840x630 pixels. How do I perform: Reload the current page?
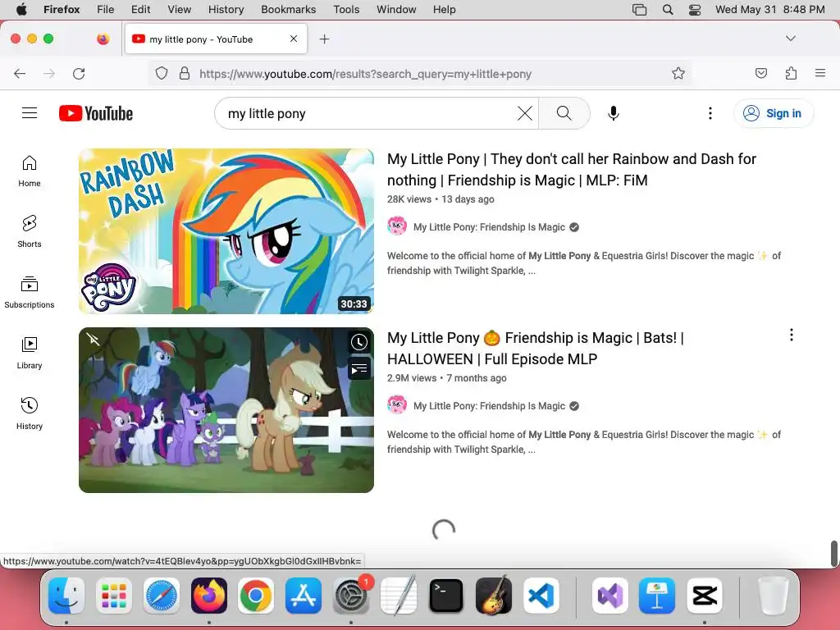(79, 73)
